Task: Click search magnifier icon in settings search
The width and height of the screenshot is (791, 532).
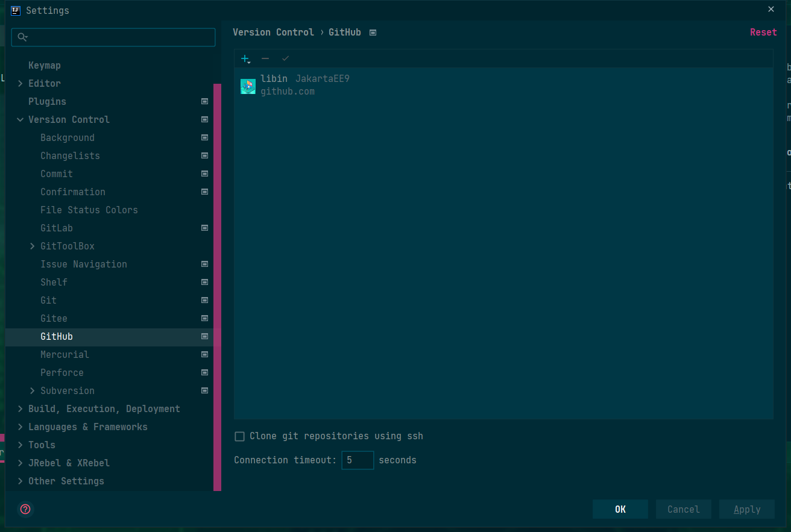Action: pos(23,37)
